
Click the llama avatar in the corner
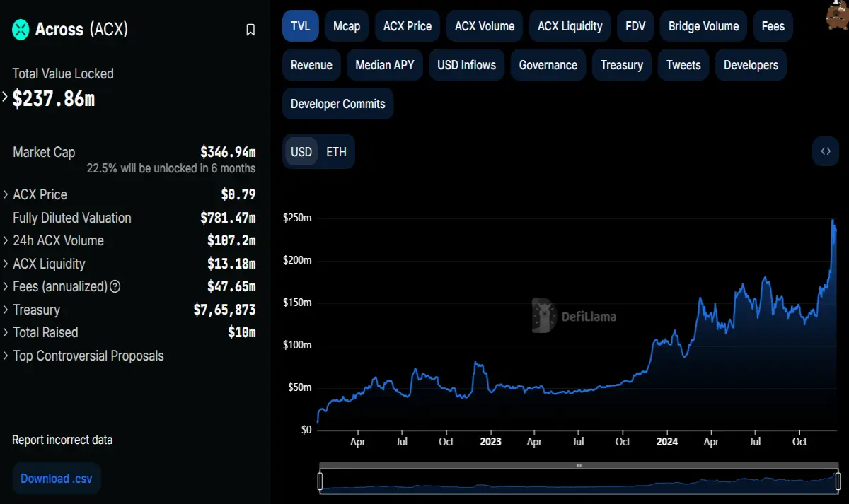(x=836, y=16)
